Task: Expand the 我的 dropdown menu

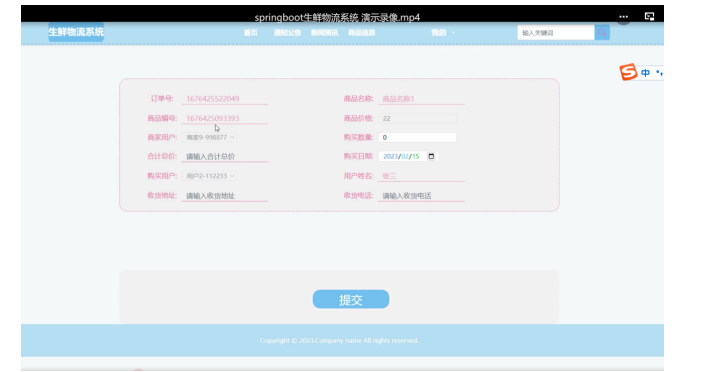Action: pos(443,33)
